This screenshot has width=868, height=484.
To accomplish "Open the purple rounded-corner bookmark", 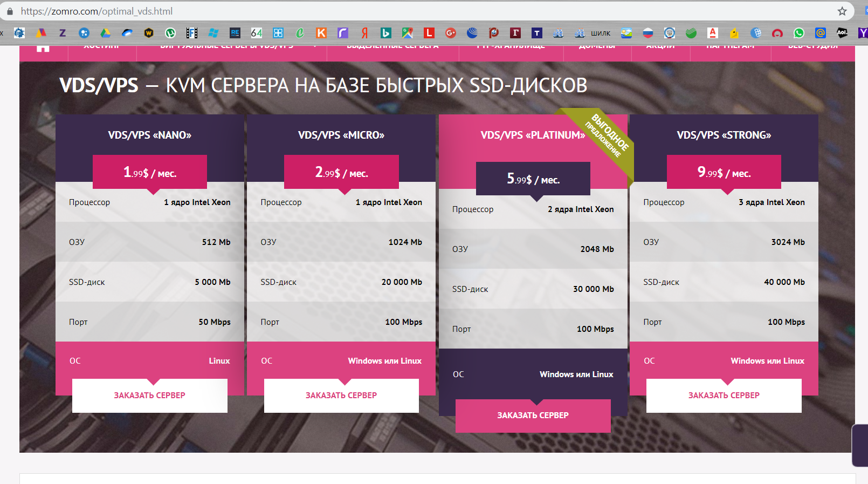I will coord(343,33).
